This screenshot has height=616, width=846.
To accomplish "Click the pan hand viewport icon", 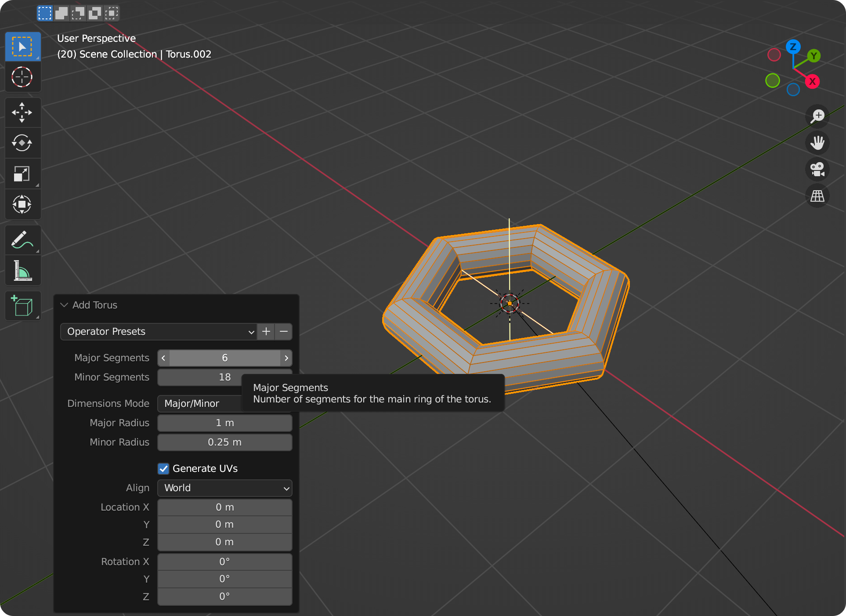I will tap(817, 143).
